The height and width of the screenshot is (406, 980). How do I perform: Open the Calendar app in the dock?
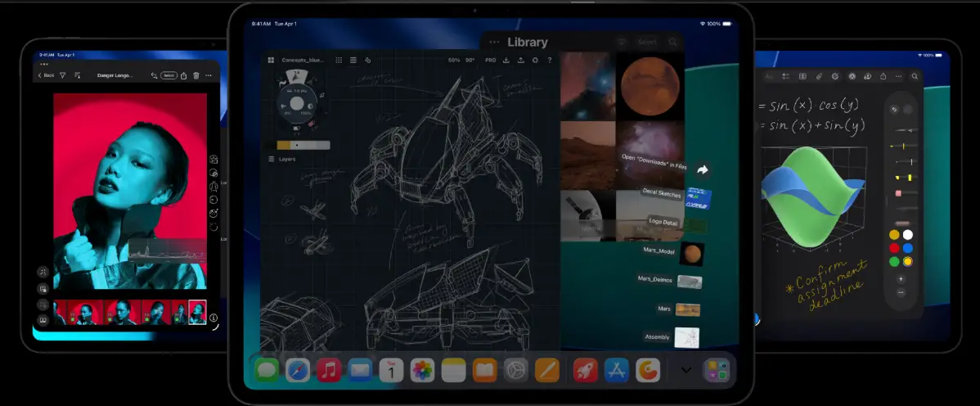[391, 370]
